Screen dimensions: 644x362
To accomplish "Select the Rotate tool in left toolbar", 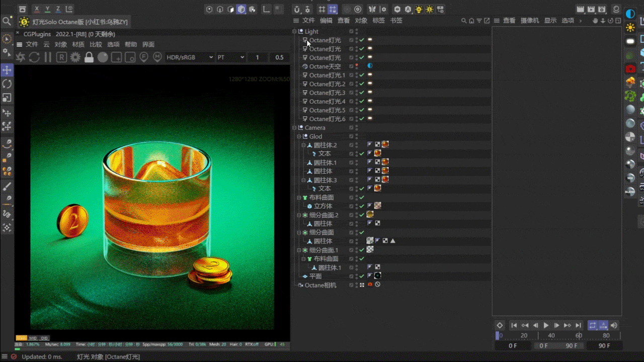I will (x=7, y=84).
